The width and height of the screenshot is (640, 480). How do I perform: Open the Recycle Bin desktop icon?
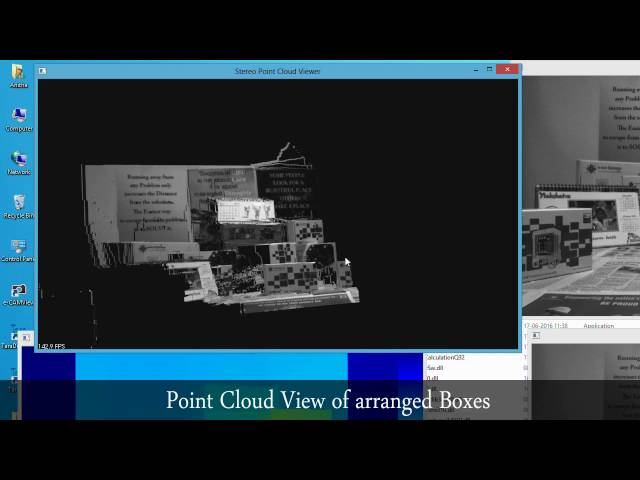click(19, 207)
